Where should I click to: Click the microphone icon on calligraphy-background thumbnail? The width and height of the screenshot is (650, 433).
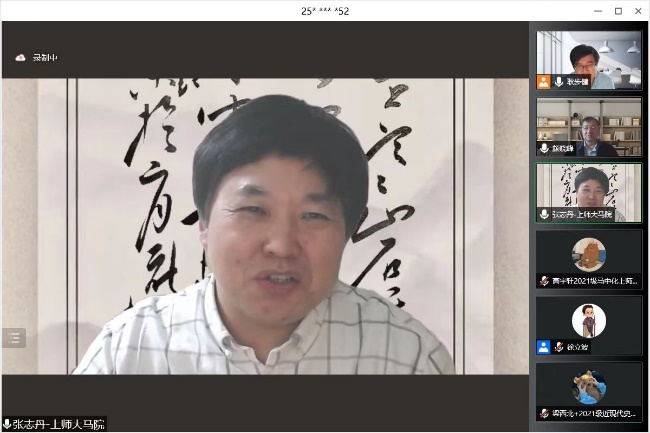click(x=545, y=214)
